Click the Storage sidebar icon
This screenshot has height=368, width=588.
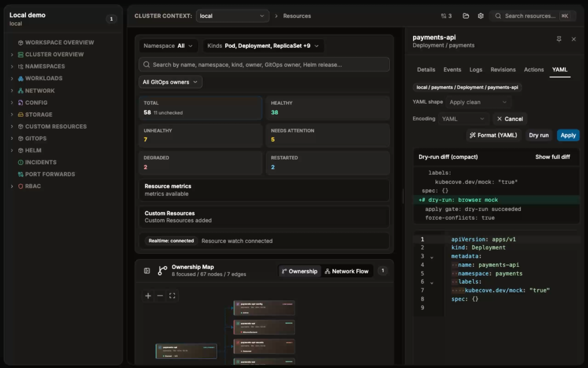coord(21,114)
